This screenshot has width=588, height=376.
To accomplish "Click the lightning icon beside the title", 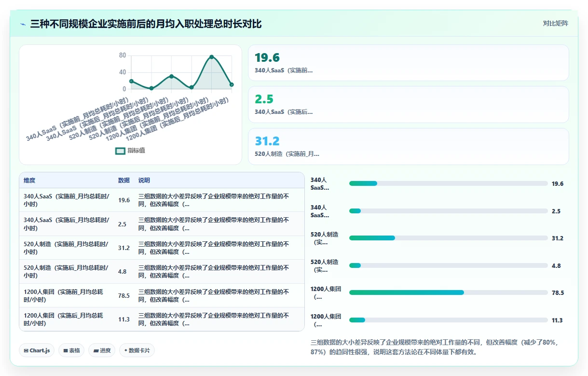I will tap(23, 24).
